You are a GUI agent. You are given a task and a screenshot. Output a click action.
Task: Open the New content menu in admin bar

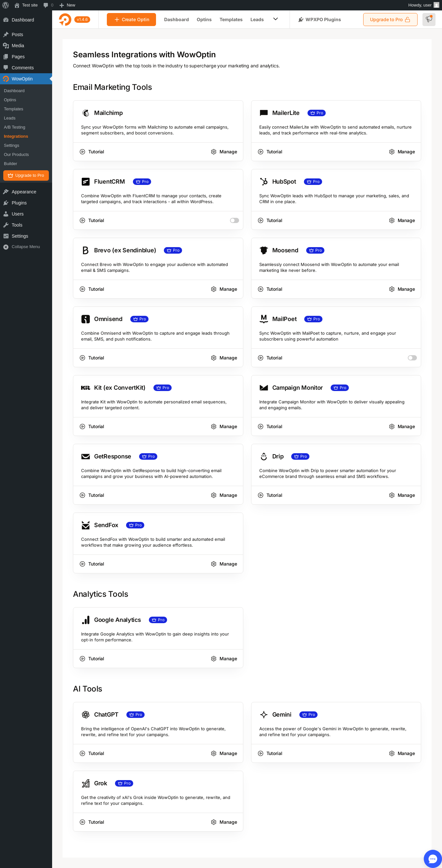pyautogui.click(x=67, y=5)
